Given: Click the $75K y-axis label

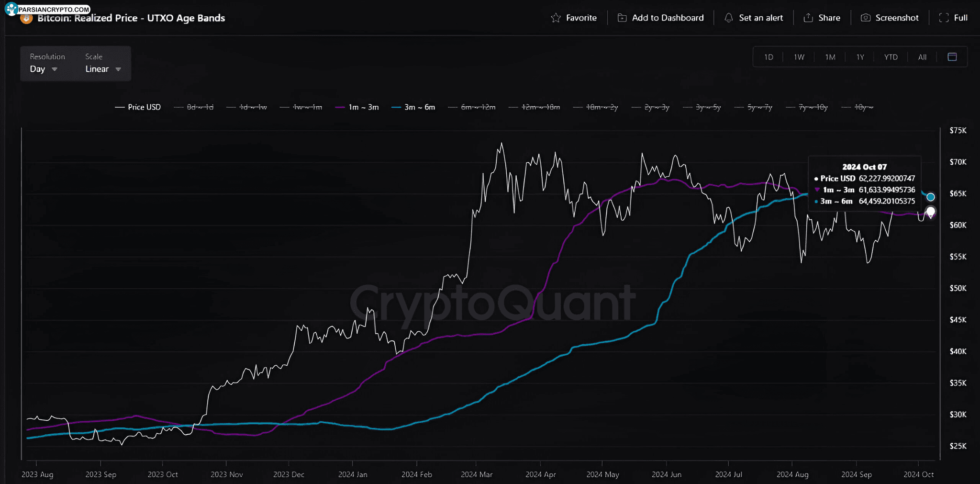Looking at the screenshot, I should click(958, 131).
